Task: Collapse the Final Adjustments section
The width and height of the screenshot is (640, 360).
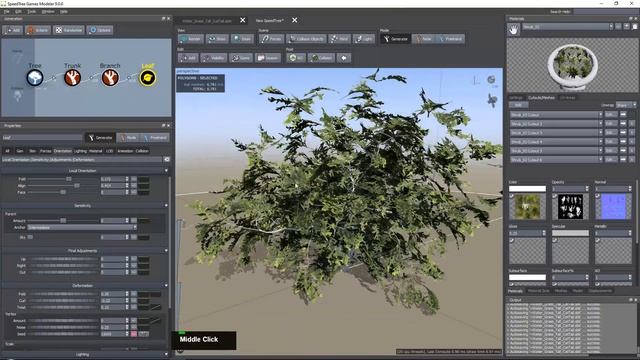Action: coord(166,251)
